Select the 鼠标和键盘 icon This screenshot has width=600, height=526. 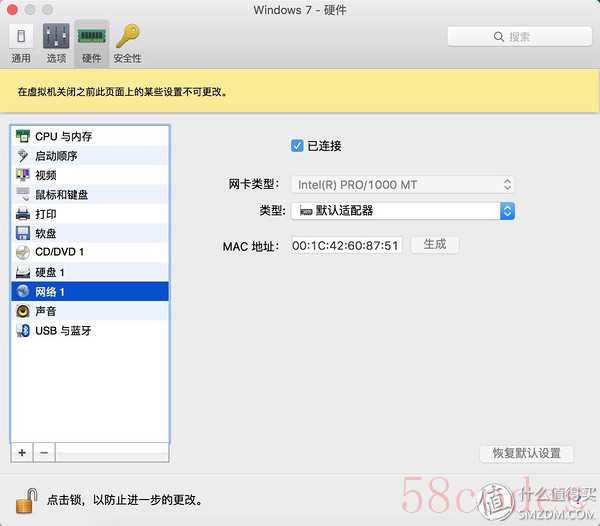click(x=23, y=194)
